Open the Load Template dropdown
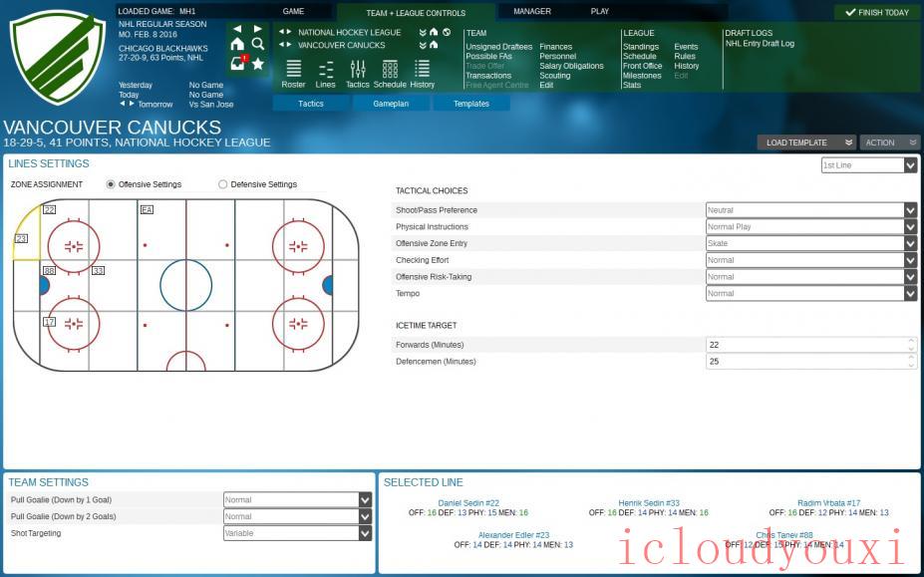 [806, 143]
